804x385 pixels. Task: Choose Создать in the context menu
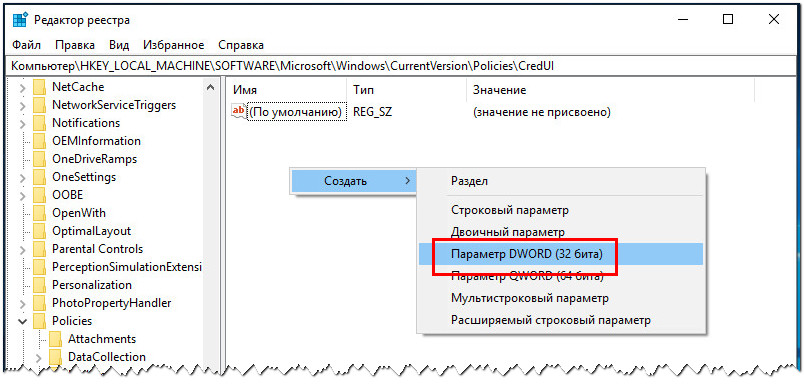click(x=353, y=180)
